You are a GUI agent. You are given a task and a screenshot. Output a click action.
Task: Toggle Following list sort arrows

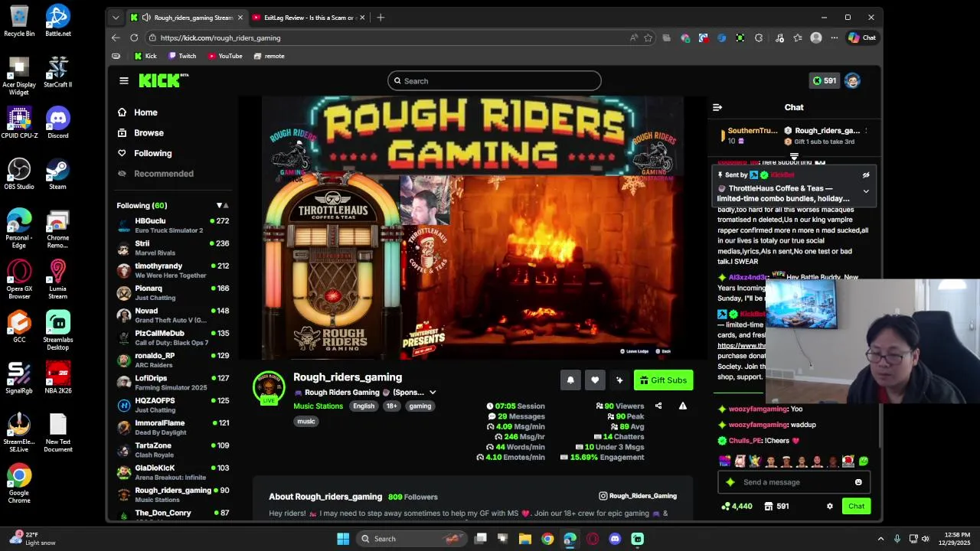(223, 205)
